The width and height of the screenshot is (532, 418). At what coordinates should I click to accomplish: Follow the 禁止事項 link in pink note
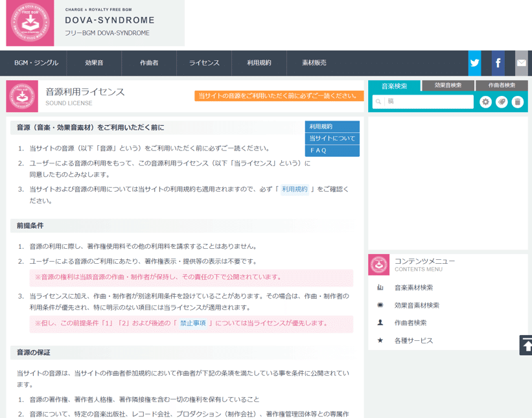point(192,323)
